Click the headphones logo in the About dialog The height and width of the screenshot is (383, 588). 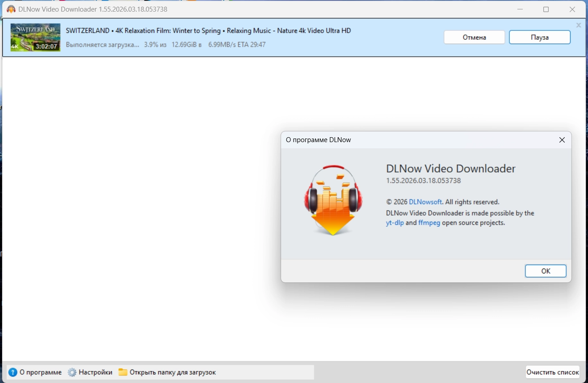333,200
